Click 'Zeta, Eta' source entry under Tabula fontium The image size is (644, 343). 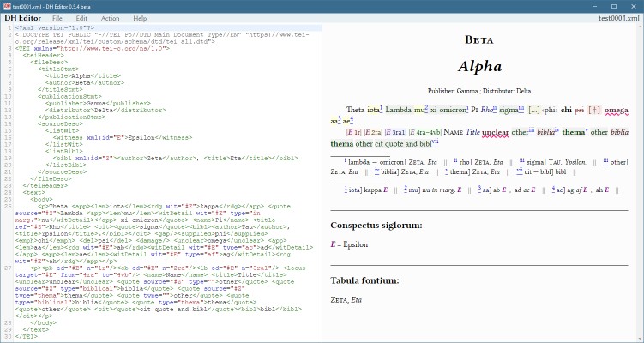pyautogui.click(x=346, y=300)
